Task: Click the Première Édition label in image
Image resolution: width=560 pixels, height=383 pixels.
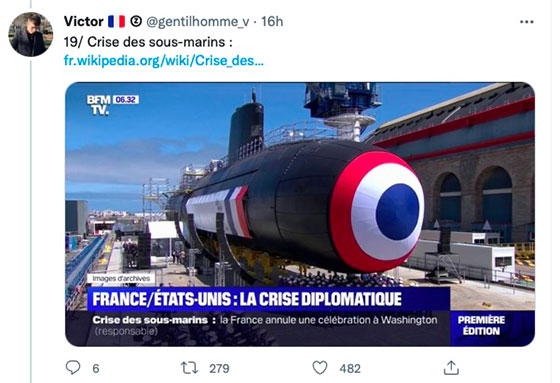Action: coord(481,325)
